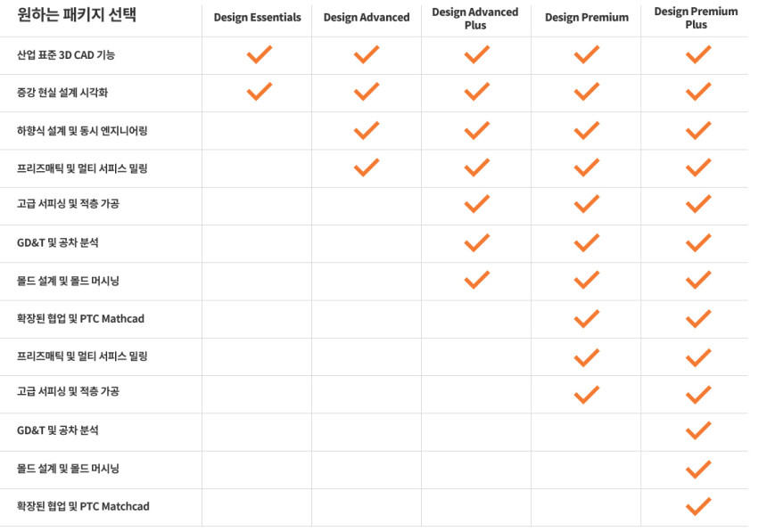This screenshot has width=767, height=532.
Task: Open the Design Premium Plus column header
Action: pyautogui.click(x=696, y=19)
